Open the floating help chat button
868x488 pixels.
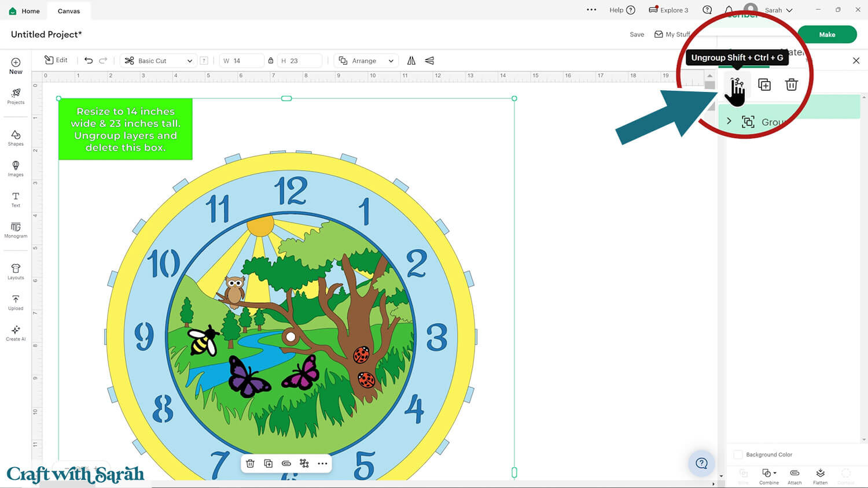[701, 463]
